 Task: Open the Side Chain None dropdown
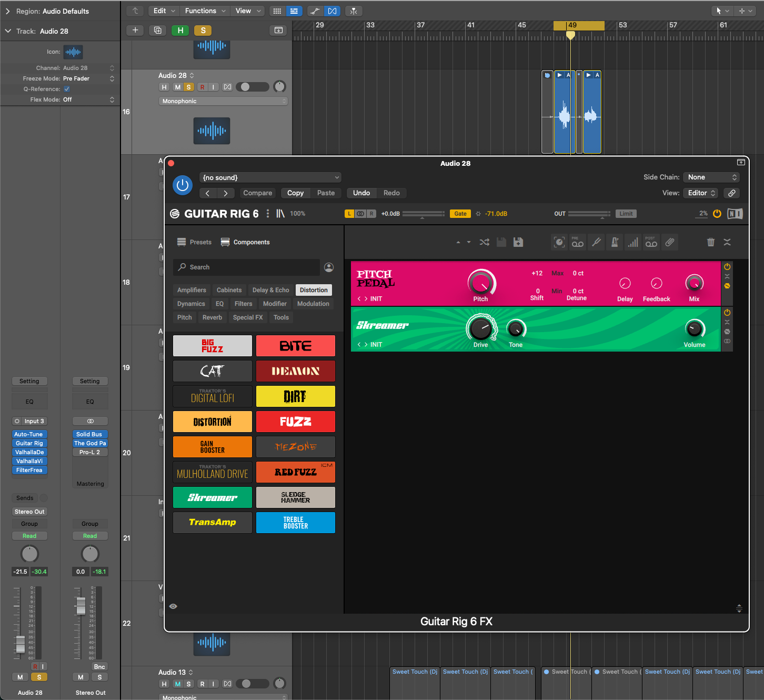point(711,177)
